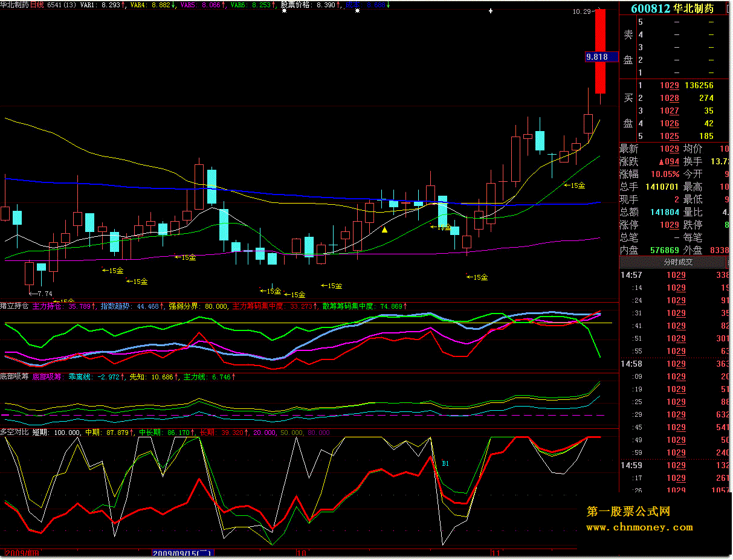733x560 pixels.
Task: Open the www.chnmoney.com link
Action: pos(639,527)
